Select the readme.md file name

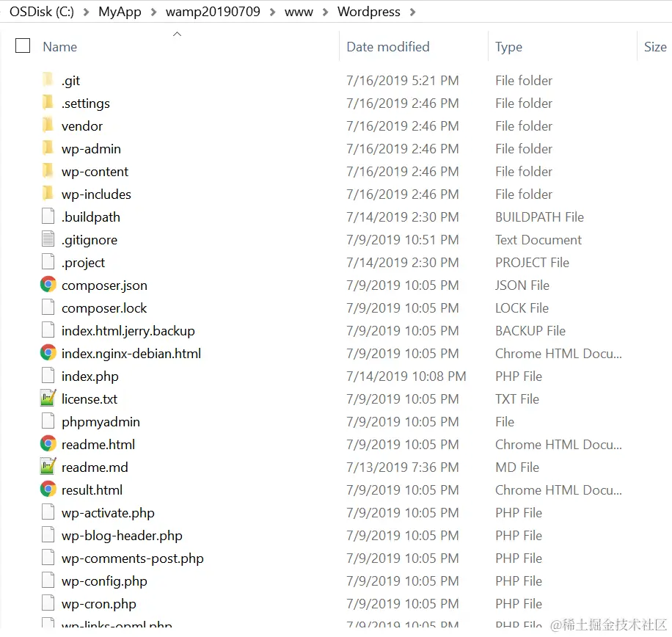tap(95, 467)
